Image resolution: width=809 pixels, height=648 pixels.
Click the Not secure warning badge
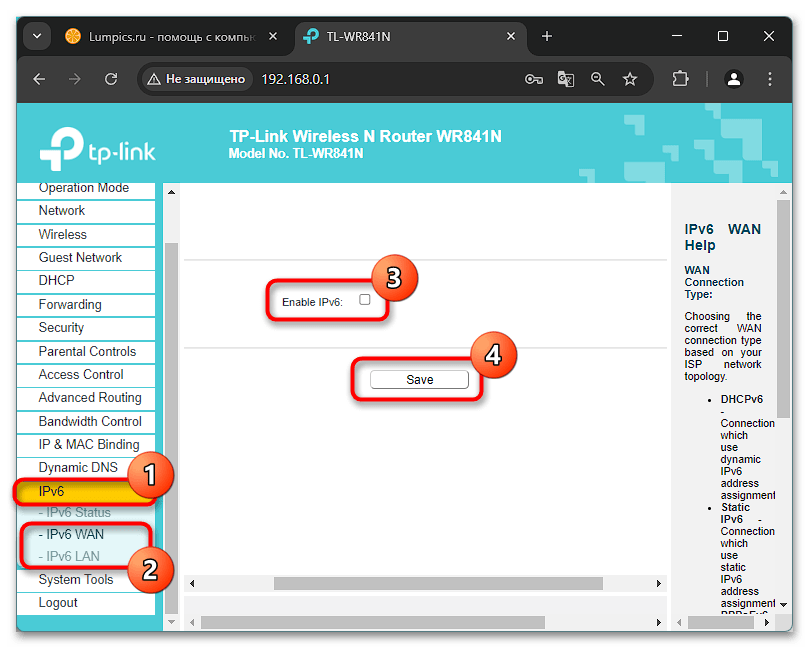pos(197,79)
